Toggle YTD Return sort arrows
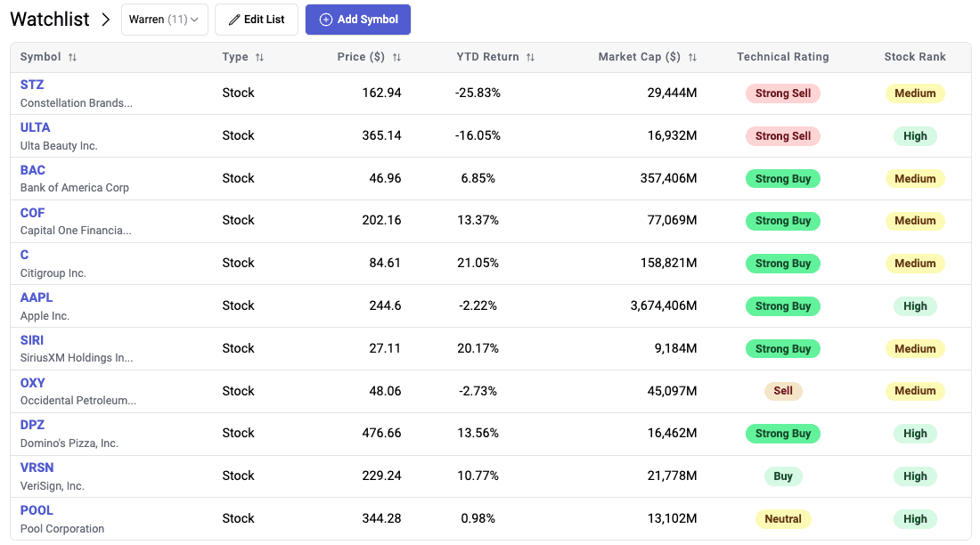 point(530,57)
